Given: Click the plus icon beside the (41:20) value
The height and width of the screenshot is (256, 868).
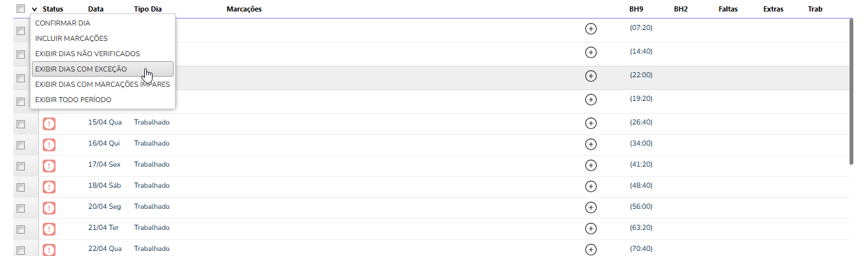Looking at the screenshot, I should [590, 165].
